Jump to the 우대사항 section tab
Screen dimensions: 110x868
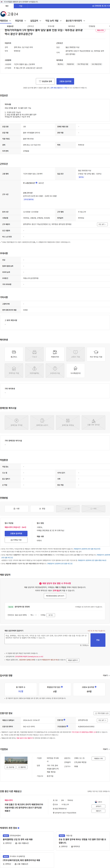click(51, 26)
